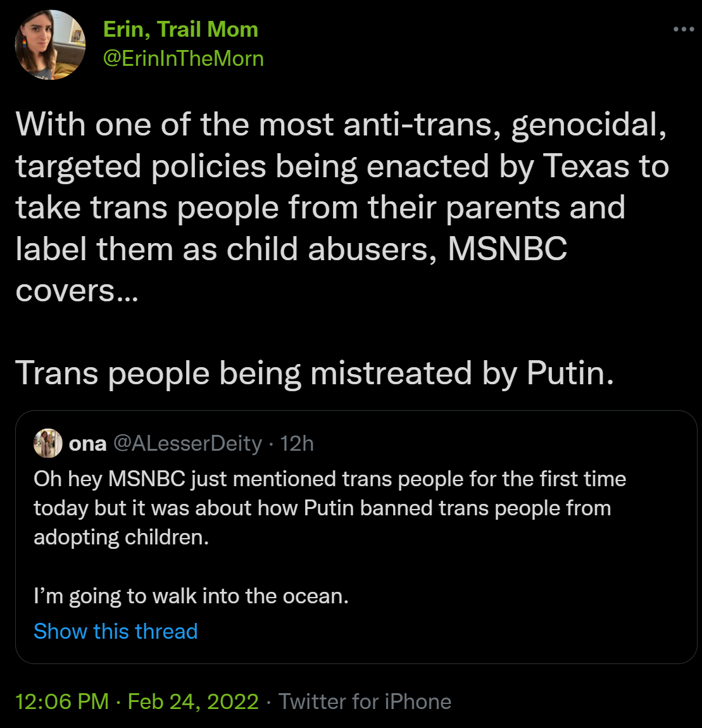
Task: Visit the @ErinInTheMorn handle
Action: pyautogui.click(x=183, y=59)
